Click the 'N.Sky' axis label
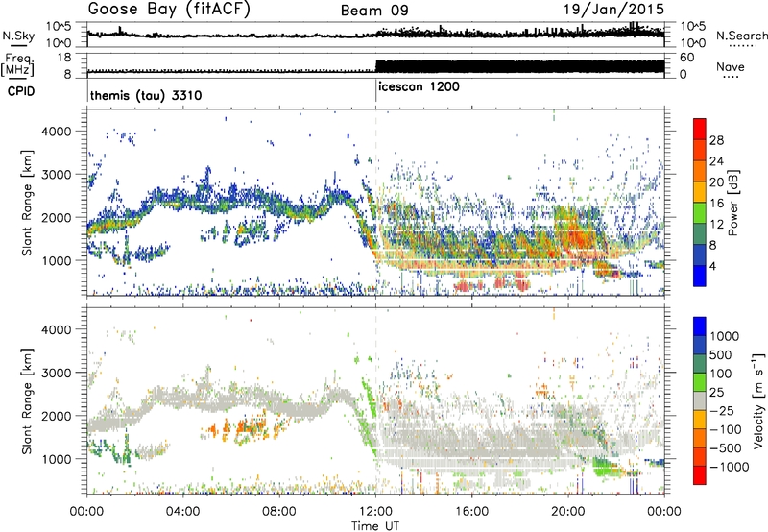Image resolution: width=768 pixels, height=532 pixels. point(18,36)
